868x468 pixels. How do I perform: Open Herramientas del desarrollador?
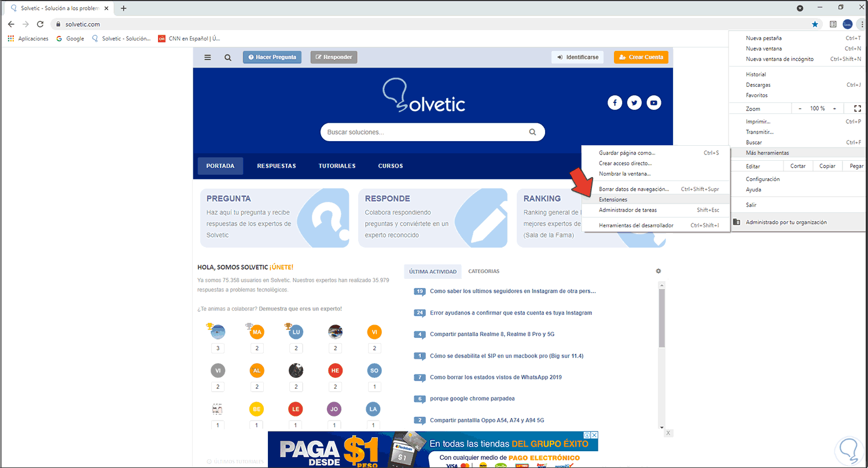(656, 226)
